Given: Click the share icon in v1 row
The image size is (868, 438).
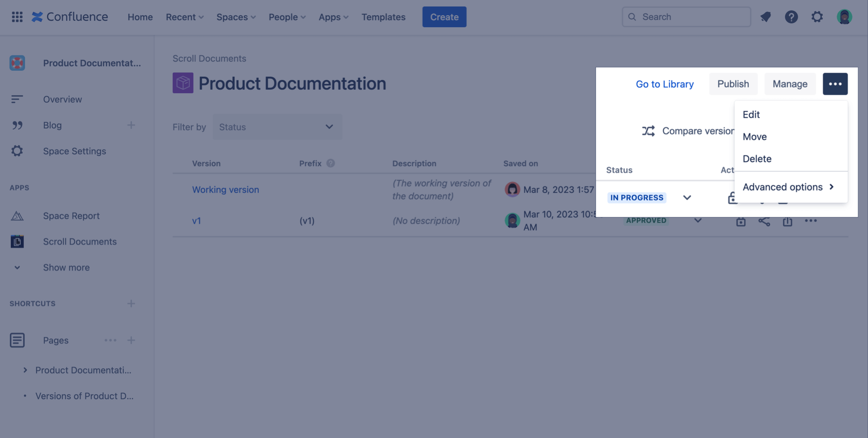Looking at the screenshot, I should [764, 221].
